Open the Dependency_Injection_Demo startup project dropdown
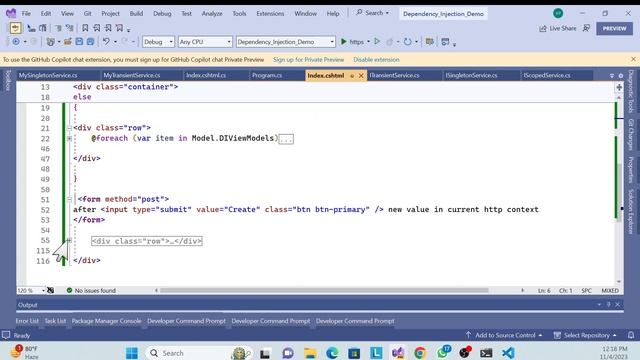Screen dimensions: 640x360 [286, 42]
